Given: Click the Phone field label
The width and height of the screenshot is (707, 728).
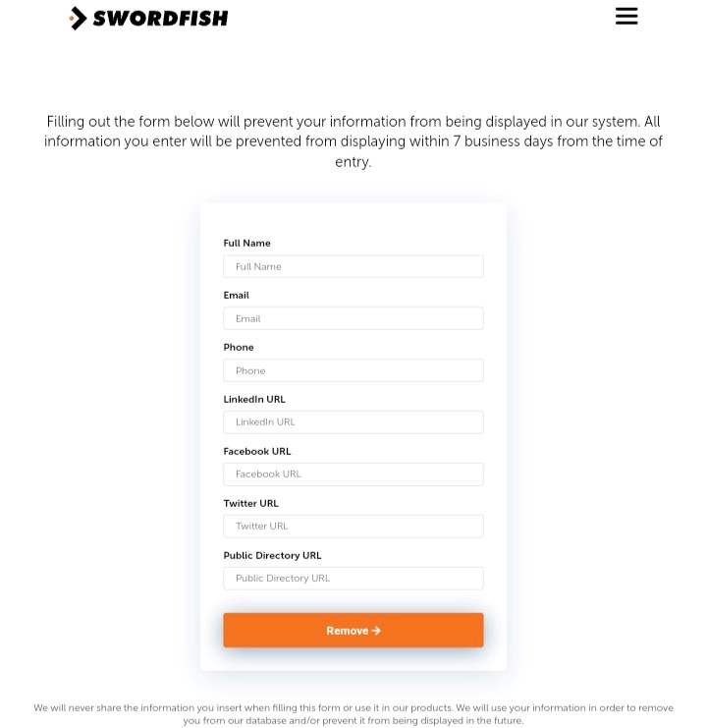Looking at the screenshot, I should point(239,347).
